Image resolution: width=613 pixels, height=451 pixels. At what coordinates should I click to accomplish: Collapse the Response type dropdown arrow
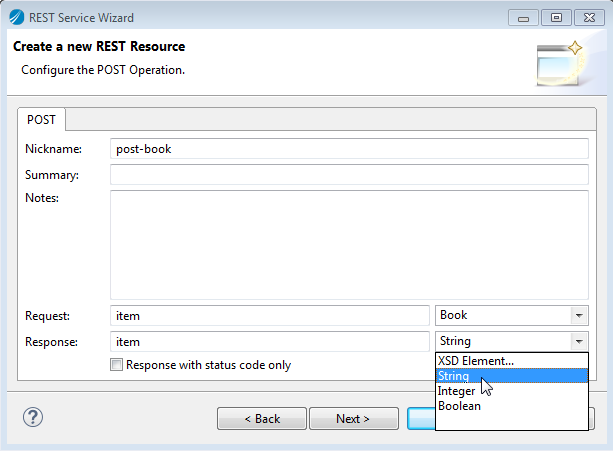[579, 342]
